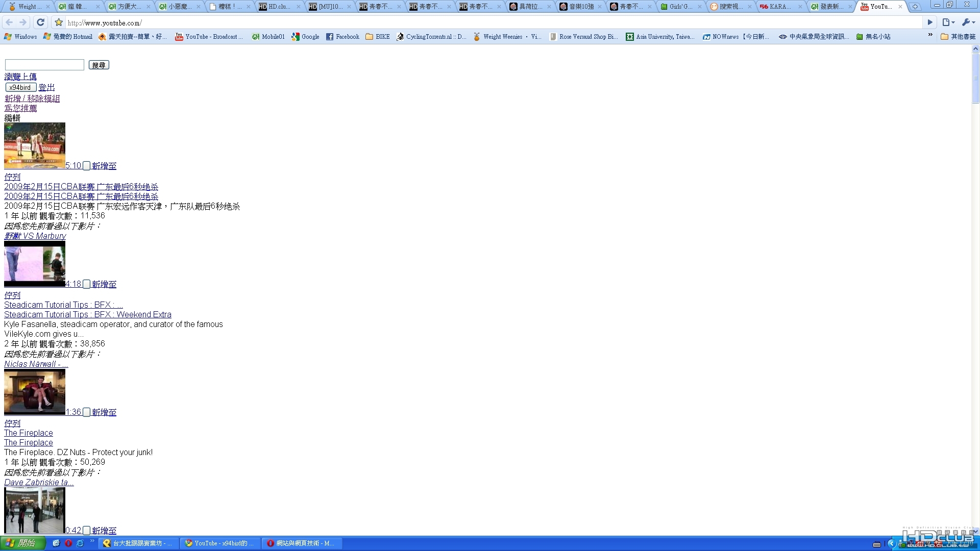Open the page menu icon
This screenshot has height=551, width=980.
click(948, 22)
